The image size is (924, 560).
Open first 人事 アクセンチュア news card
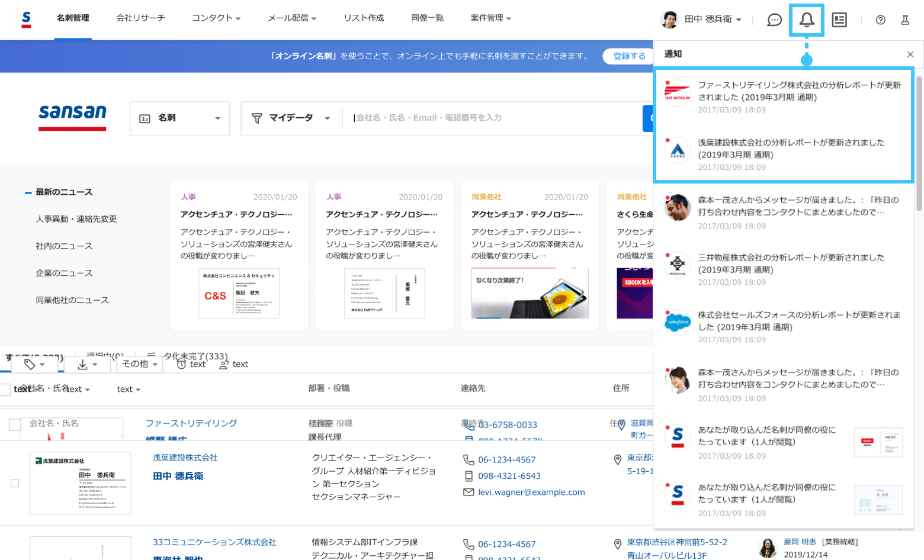pyautogui.click(x=239, y=255)
